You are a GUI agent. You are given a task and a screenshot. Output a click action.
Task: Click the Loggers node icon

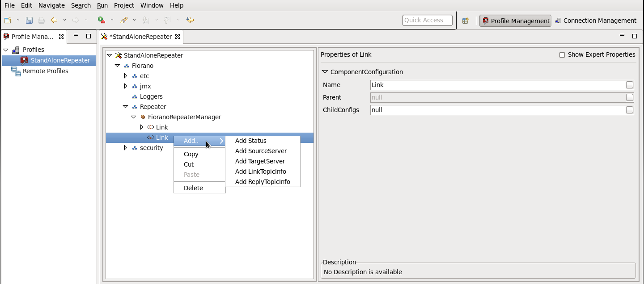(135, 96)
